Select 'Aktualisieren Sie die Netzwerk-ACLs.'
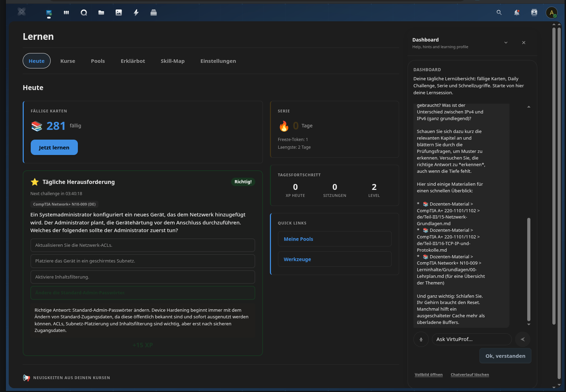The image size is (566, 392). (142, 245)
